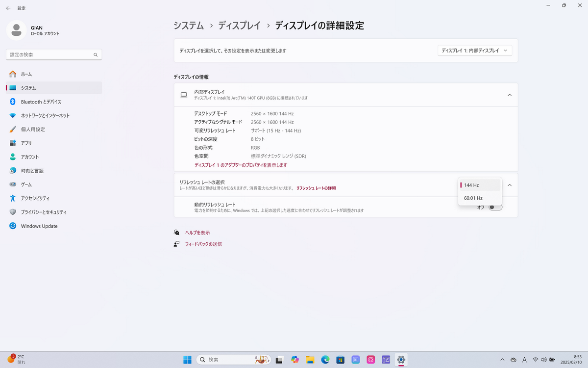Open the ディスプレイ 1: 内部ディスプレイ dropdown
Viewport: 588px width, 368px height.
coord(474,51)
